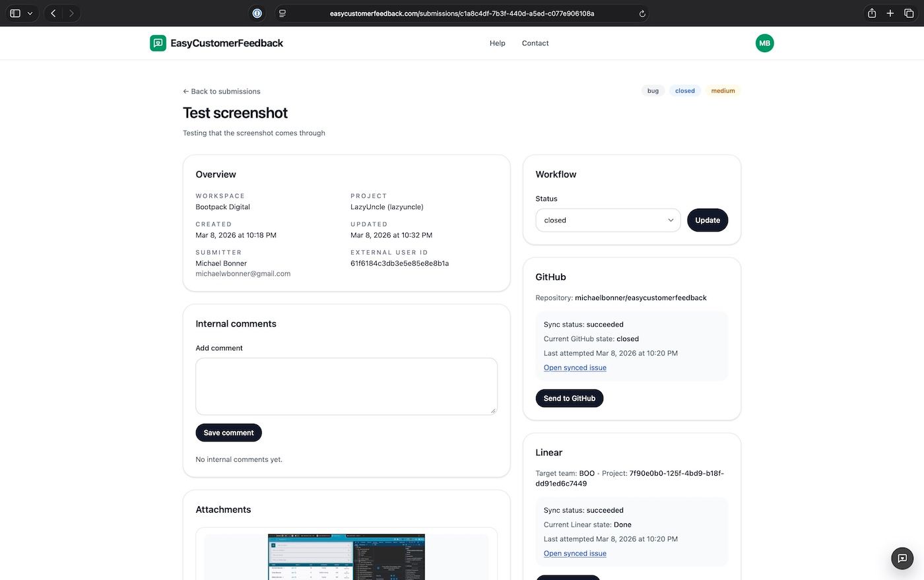Open the Contact page
Viewport: 924px width, 580px height.
point(535,43)
